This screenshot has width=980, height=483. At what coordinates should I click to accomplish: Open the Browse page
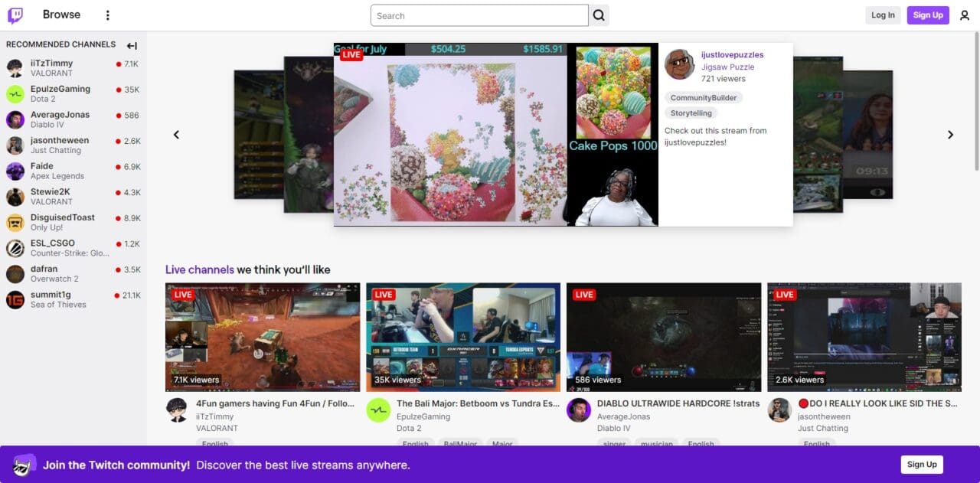61,15
